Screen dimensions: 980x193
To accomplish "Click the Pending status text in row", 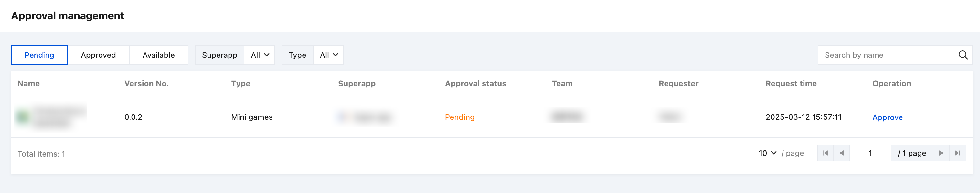I will coord(460,117).
